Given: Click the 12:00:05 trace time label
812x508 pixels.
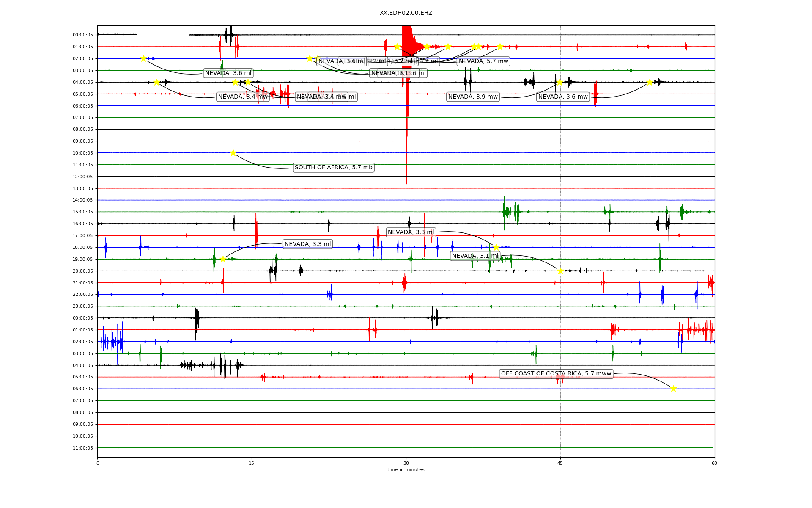Looking at the screenshot, I should click(83, 177).
